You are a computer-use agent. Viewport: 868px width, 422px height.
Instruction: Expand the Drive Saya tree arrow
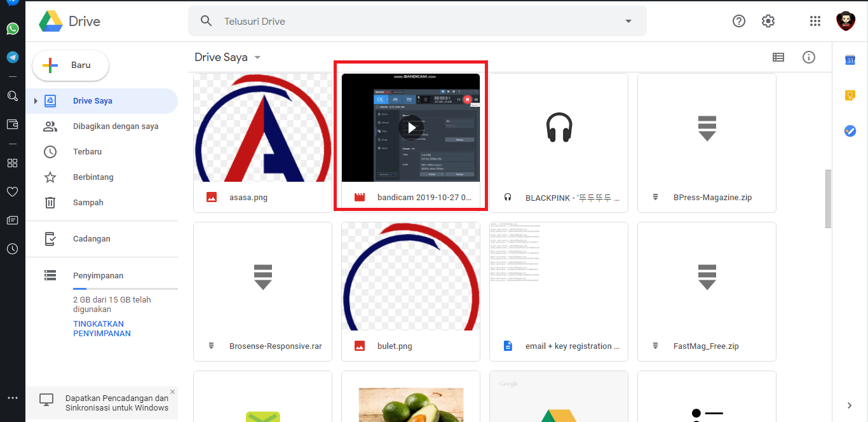click(x=36, y=101)
